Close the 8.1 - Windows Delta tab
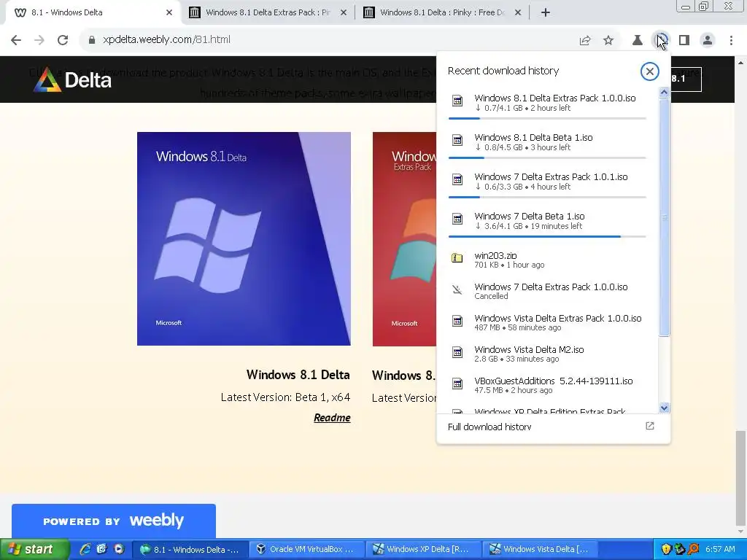747x560 pixels. [169, 13]
